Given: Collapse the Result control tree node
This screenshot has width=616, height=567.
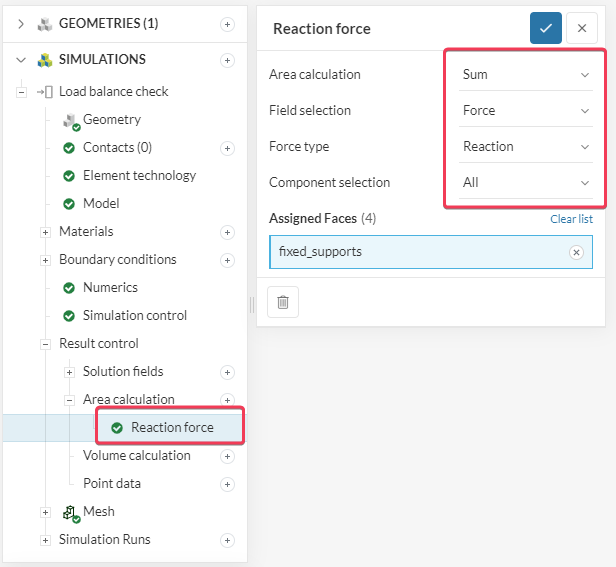Looking at the screenshot, I should point(45,344).
